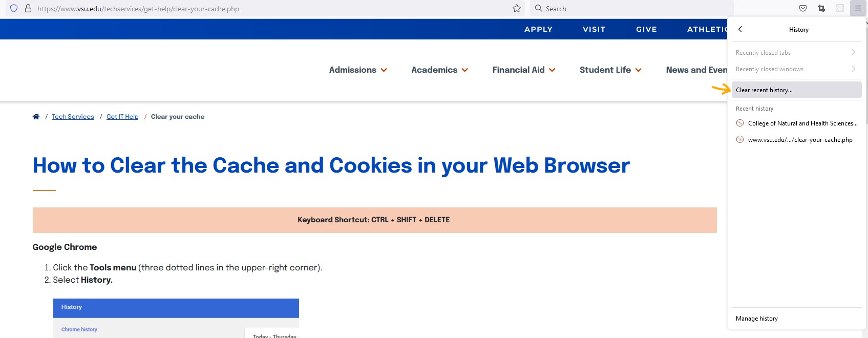Click into the browser Search field
868x338 pixels.
632,8
